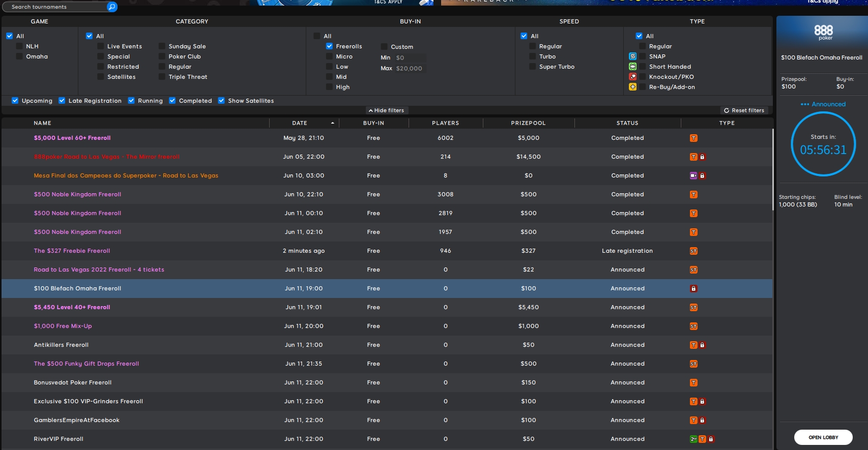
Task: Click the lock icon in $100 Blefach Omaha row
Action: click(x=693, y=289)
